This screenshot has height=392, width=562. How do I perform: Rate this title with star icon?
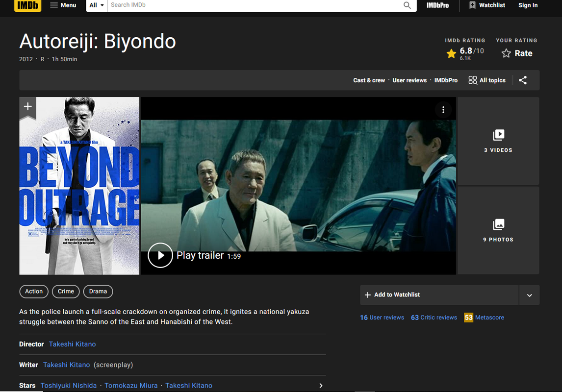[516, 53]
